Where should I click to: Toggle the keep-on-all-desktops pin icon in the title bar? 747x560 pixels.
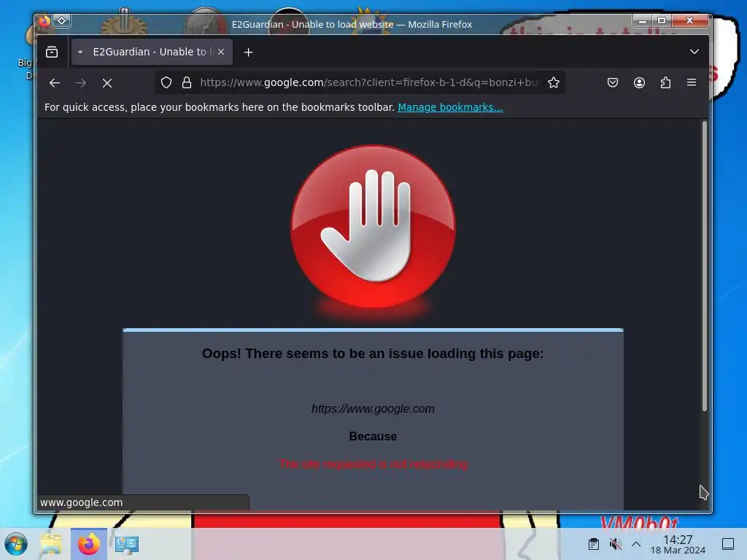point(62,21)
